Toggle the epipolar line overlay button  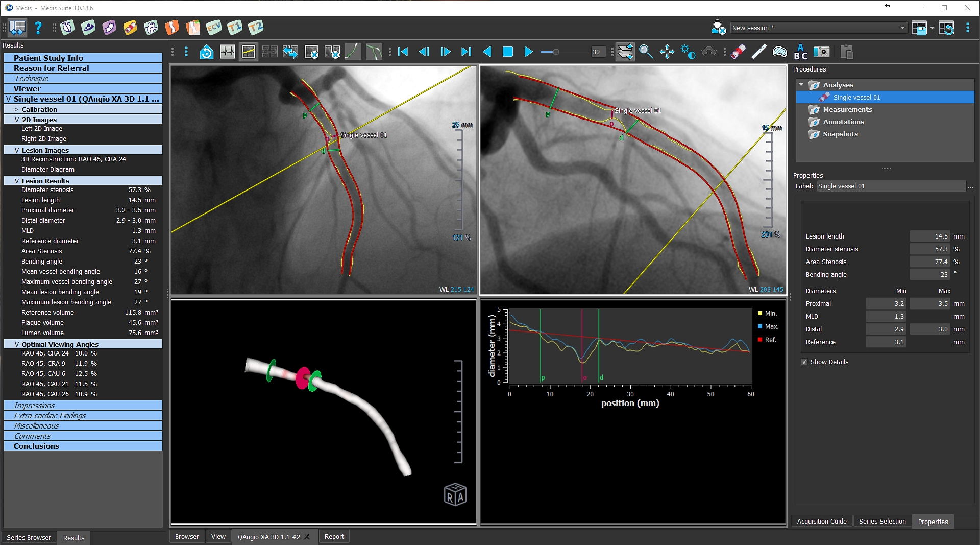coord(249,52)
